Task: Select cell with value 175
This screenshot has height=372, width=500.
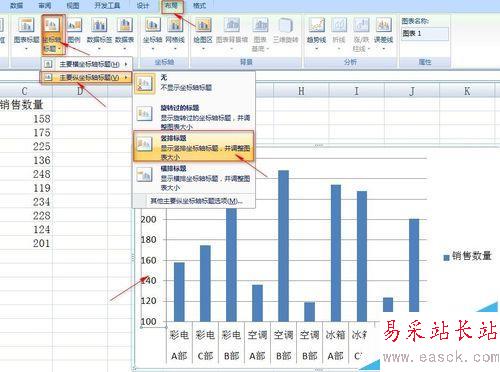Action: 26,132
